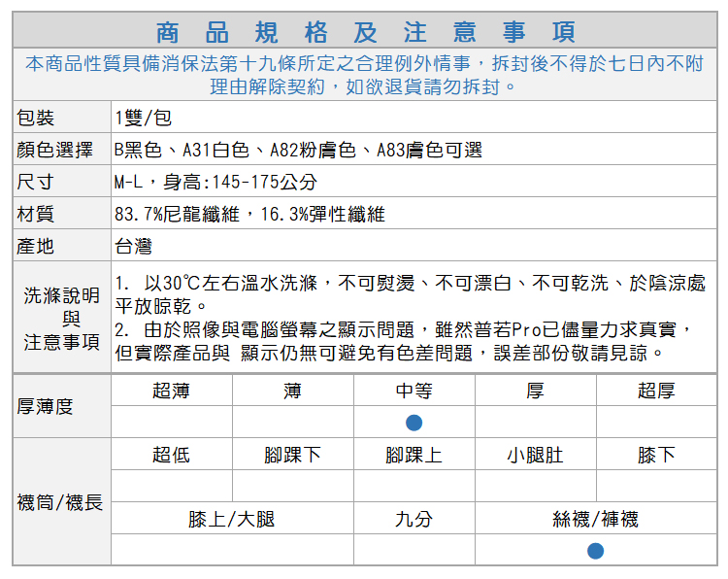Viewport: 728px width, 579px height.
Task: Click the 超低 sock length header
Action: (x=171, y=455)
